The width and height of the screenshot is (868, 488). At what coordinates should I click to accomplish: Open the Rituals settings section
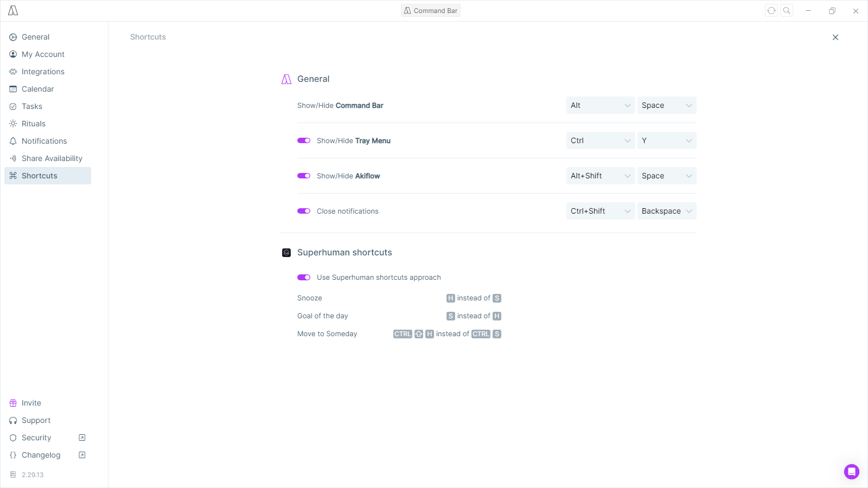pyautogui.click(x=48, y=124)
